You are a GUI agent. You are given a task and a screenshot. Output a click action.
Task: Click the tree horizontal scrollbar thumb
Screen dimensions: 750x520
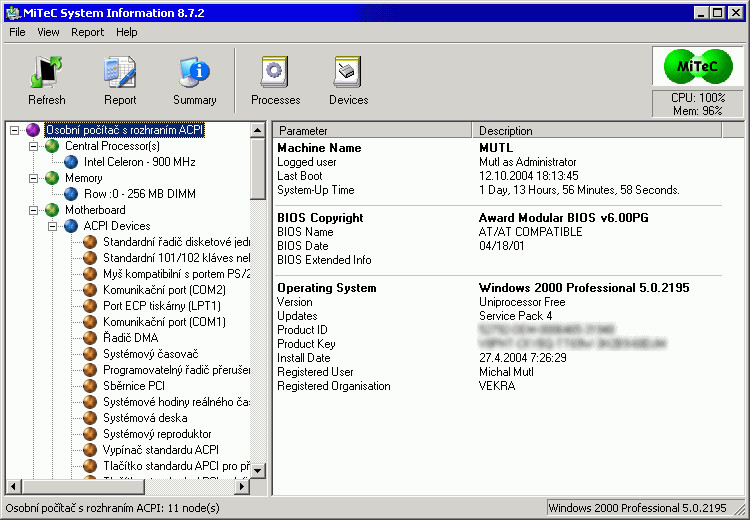coord(82,487)
